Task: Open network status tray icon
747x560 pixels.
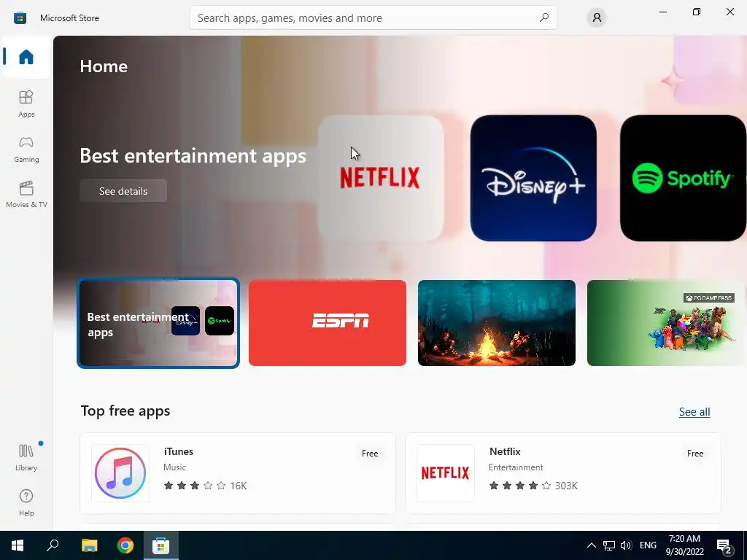Action: click(x=609, y=545)
